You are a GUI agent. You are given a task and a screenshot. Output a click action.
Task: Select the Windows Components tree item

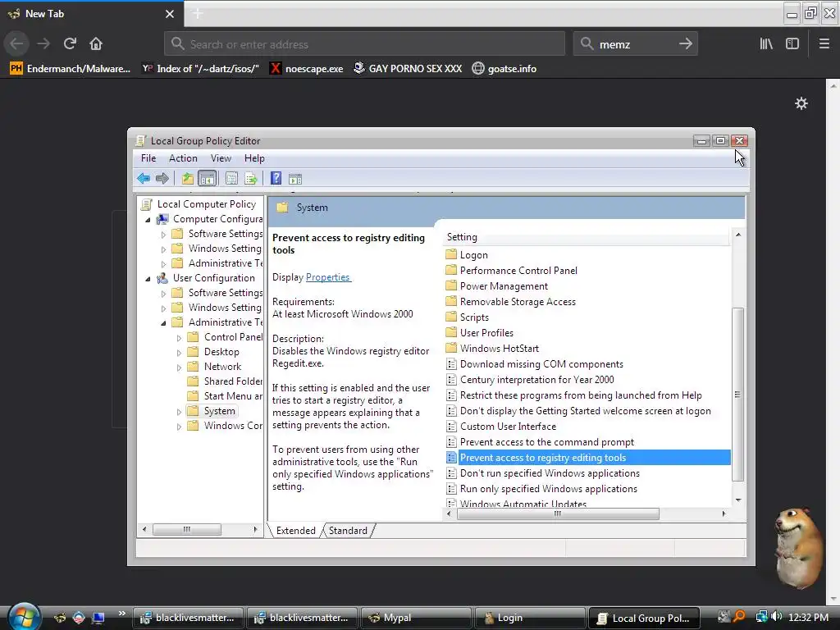232,426
